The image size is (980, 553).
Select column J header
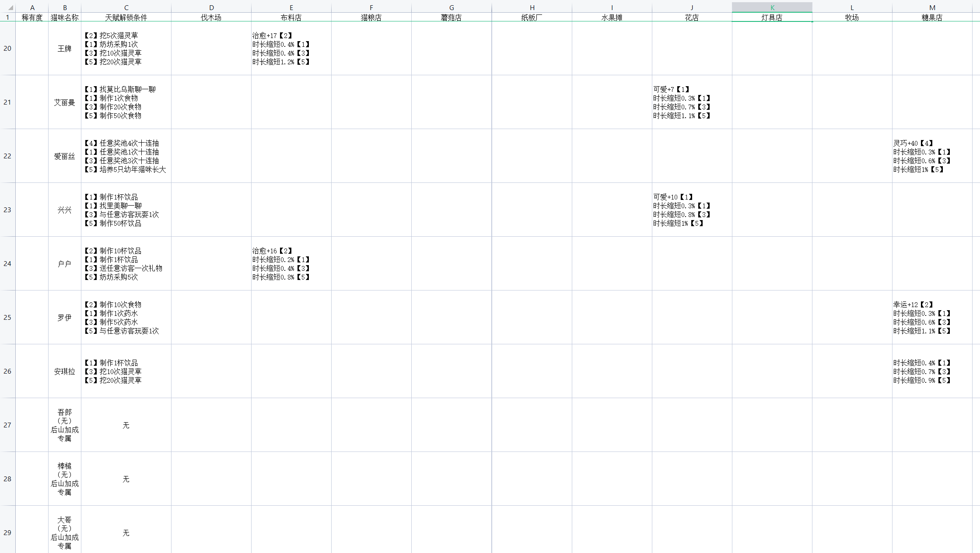[692, 7]
